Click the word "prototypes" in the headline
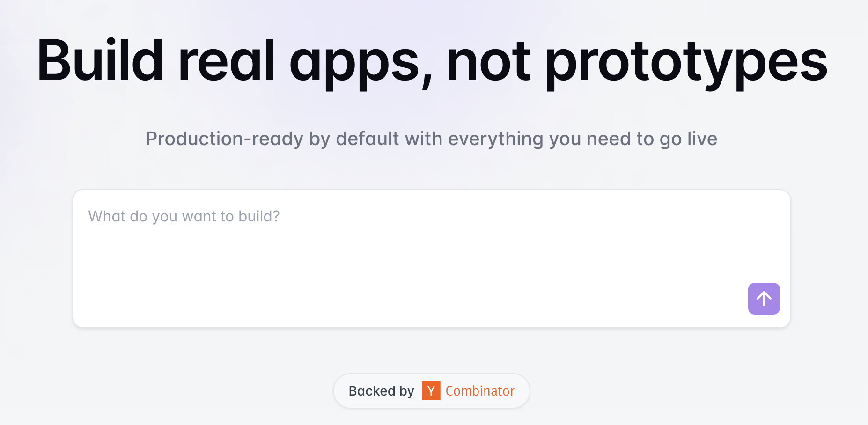 point(686,61)
